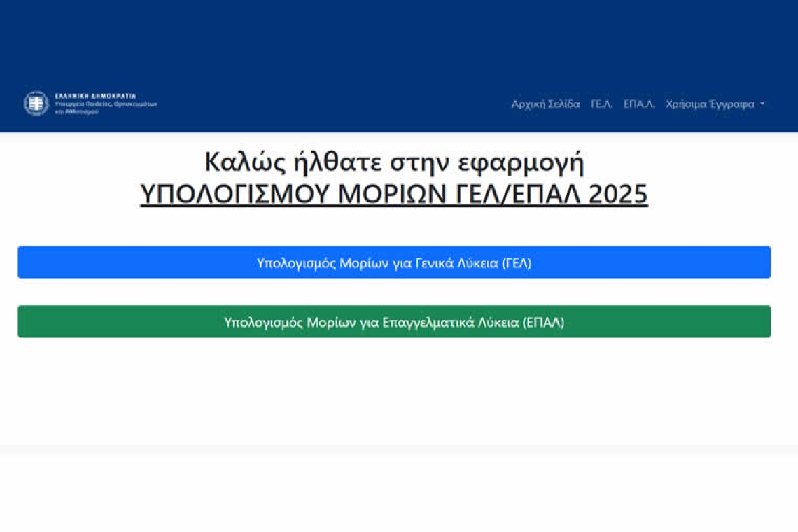Expand the Χρήσιμα Έγγραφα dropdown
The width and height of the screenshot is (798, 532).
pyautogui.click(x=715, y=104)
